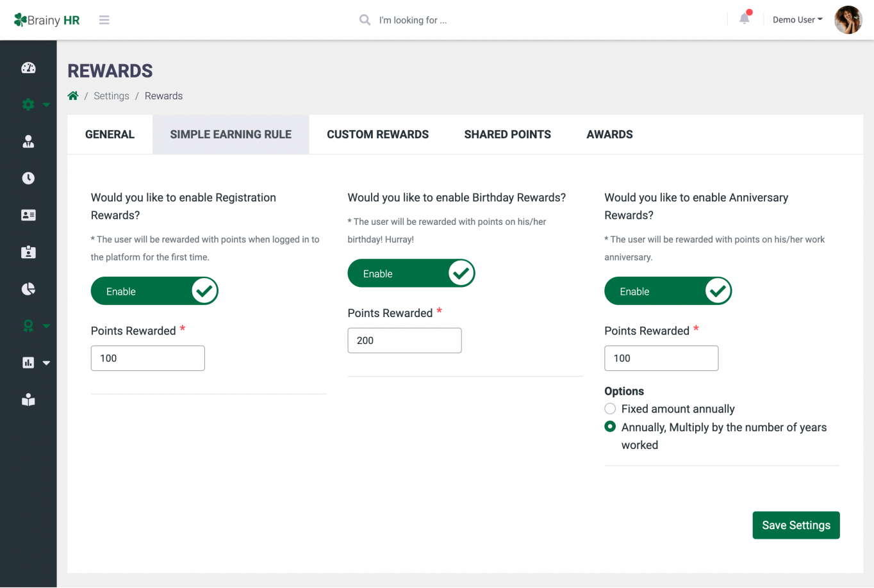Open the notifications bell
Image resolution: width=874 pixels, height=588 pixels.
745,18
